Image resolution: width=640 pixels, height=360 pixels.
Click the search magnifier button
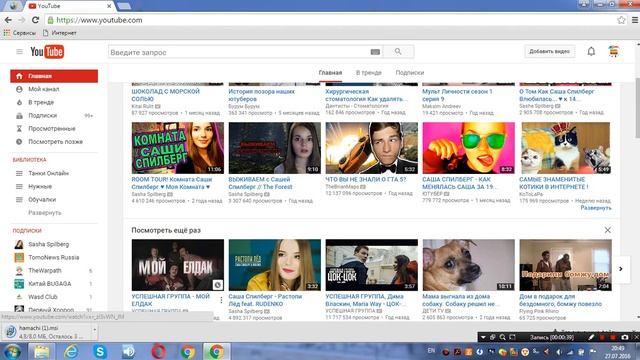click(398, 52)
